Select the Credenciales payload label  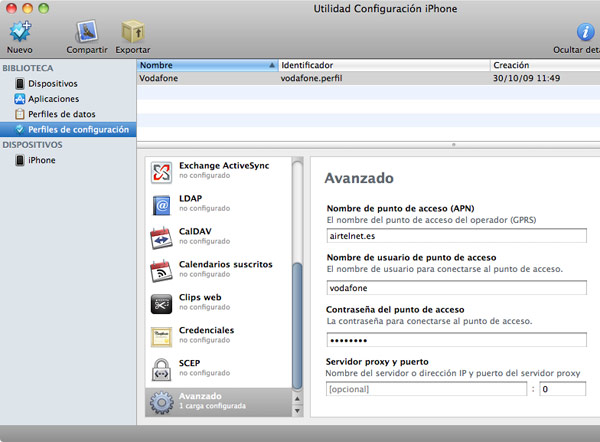(x=206, y=330)
